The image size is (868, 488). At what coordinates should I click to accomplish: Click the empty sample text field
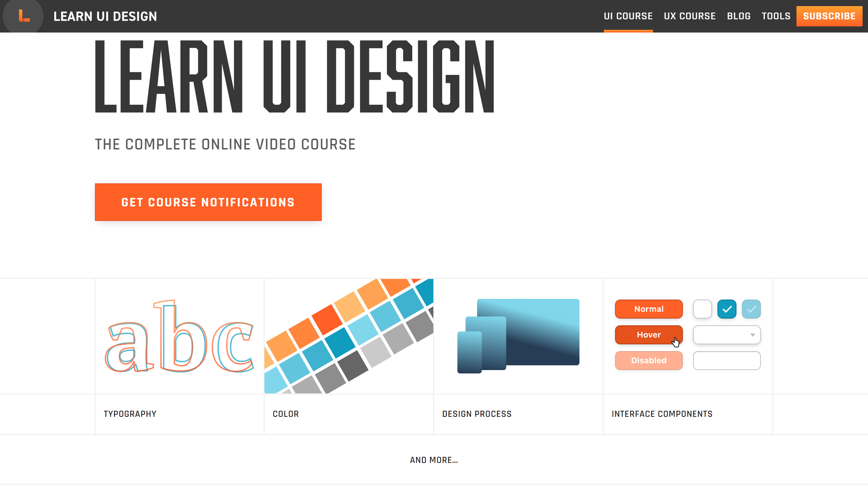click(727, 361)
